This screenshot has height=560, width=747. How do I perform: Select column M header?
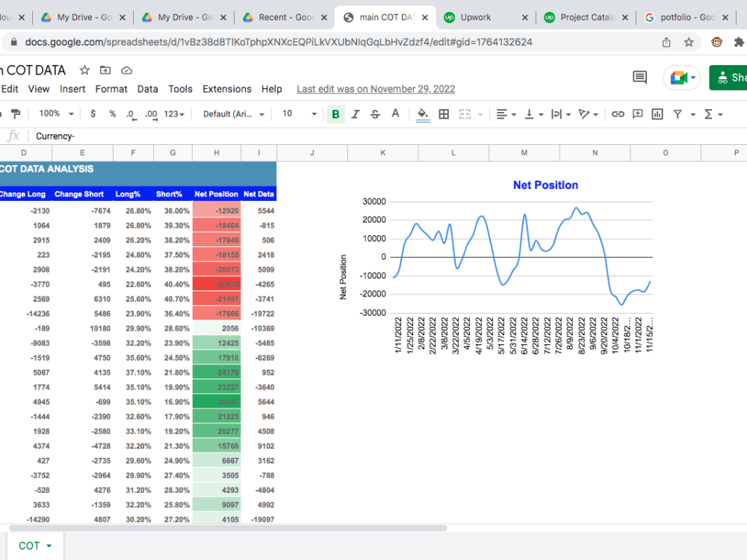524,153
